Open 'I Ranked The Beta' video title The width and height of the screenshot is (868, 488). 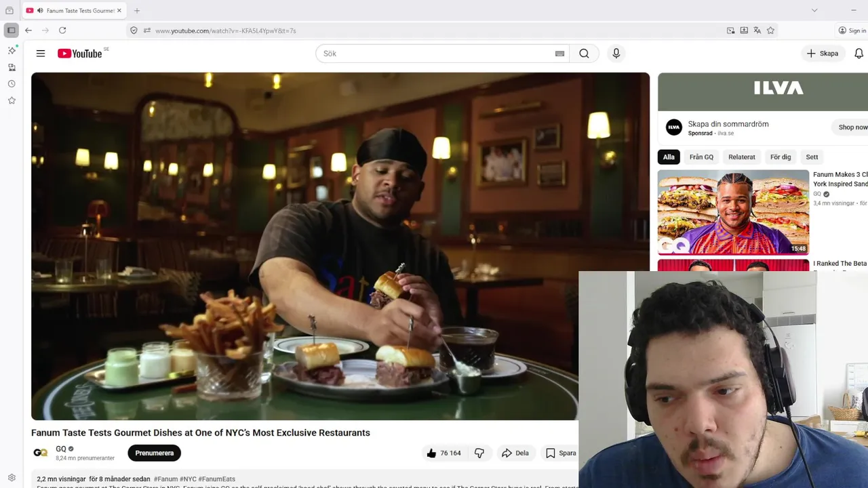coord(840,264)
